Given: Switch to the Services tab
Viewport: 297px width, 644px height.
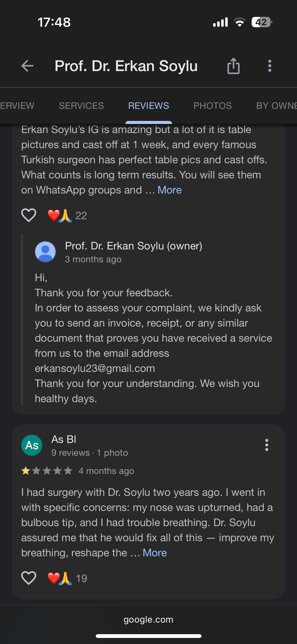Looking at the screenshot, I should pos(81,106).
